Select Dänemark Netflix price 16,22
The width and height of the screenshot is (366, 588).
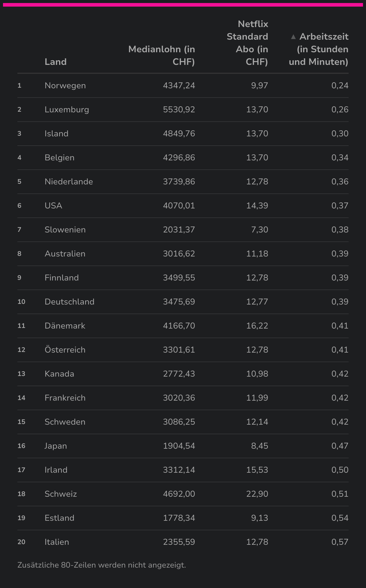257,326
